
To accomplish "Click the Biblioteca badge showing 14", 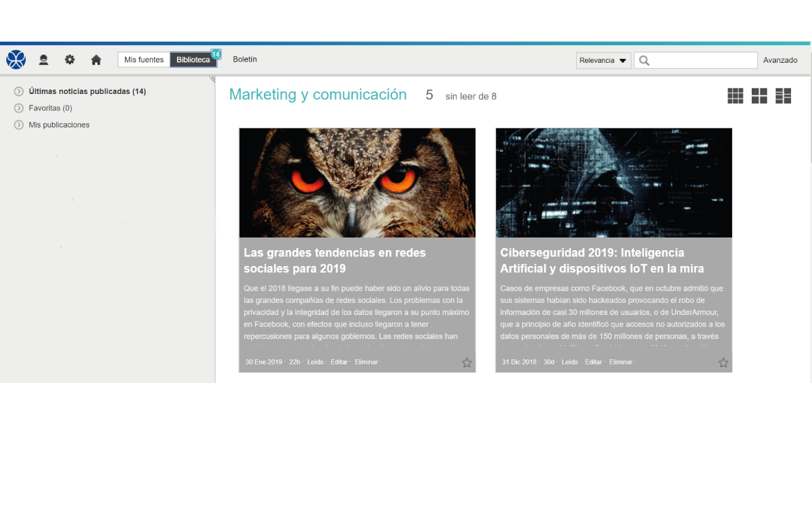I will click(216, 54).
